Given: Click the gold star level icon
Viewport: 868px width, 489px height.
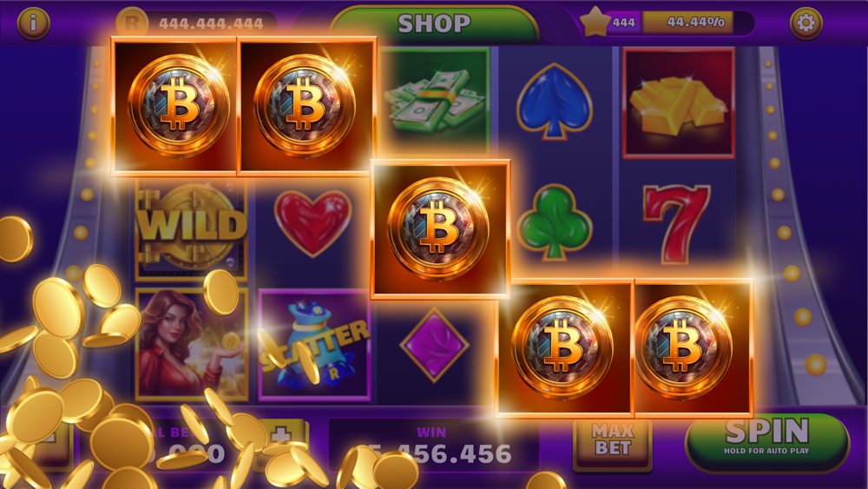Looking at the screenshot, I should [595, 23].
